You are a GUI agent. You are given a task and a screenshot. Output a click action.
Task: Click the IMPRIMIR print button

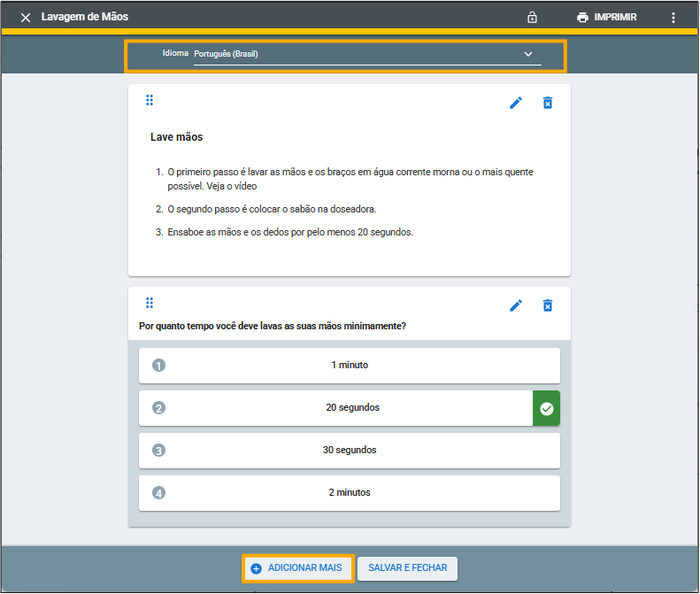(x=606, y=18)
